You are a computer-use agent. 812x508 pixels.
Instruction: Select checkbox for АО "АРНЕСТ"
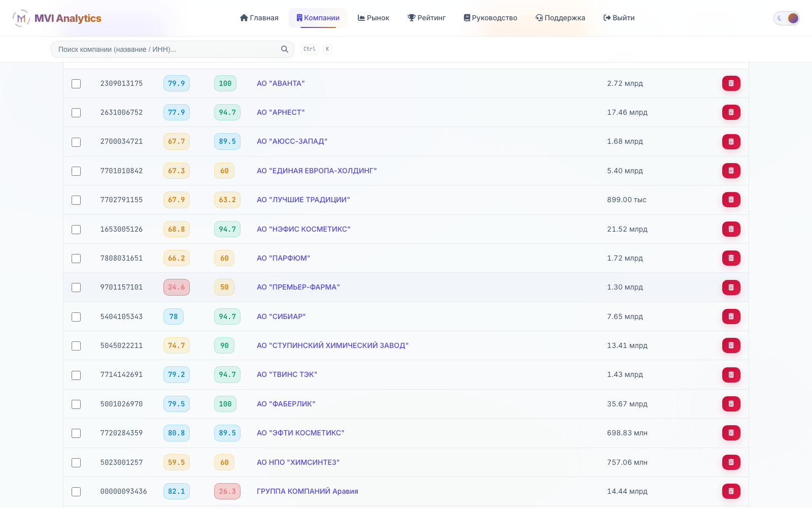[x=76, y=113]
